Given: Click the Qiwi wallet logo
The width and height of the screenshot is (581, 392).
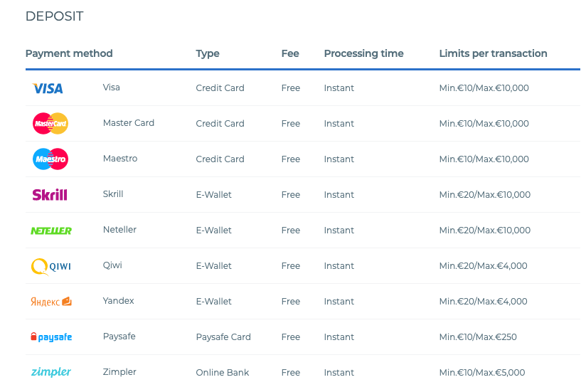Looking at the screenshot, I should [x=50, y=267].
